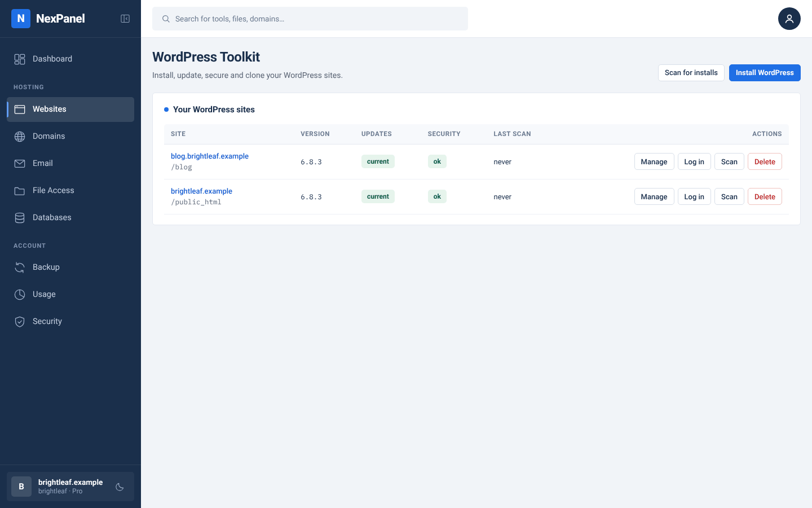Click the Domains globe icon
The height and width of the screenshot is (508, 812).
tap(20, 137)
